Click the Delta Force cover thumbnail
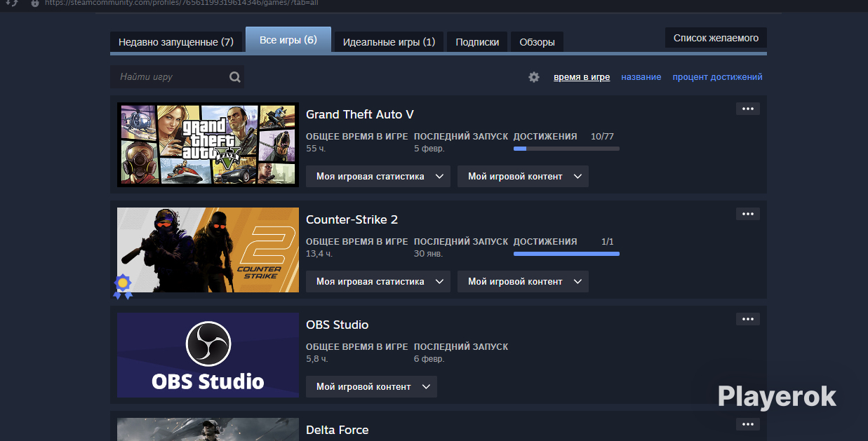Viewport: 868px width, 441px height. tap(208, 429)
